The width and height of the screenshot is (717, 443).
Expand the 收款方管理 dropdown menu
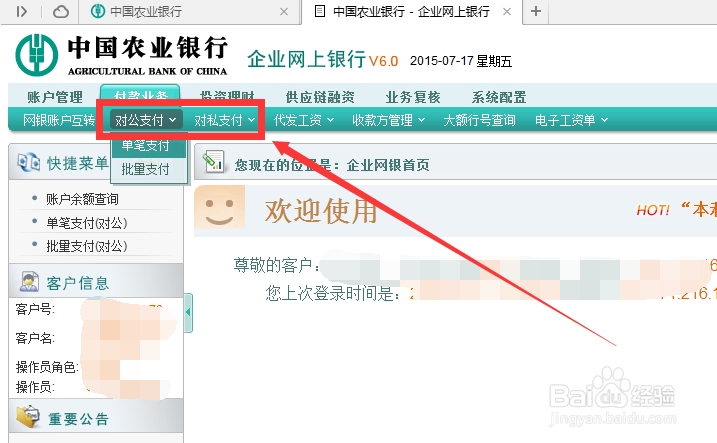(389, 120)
